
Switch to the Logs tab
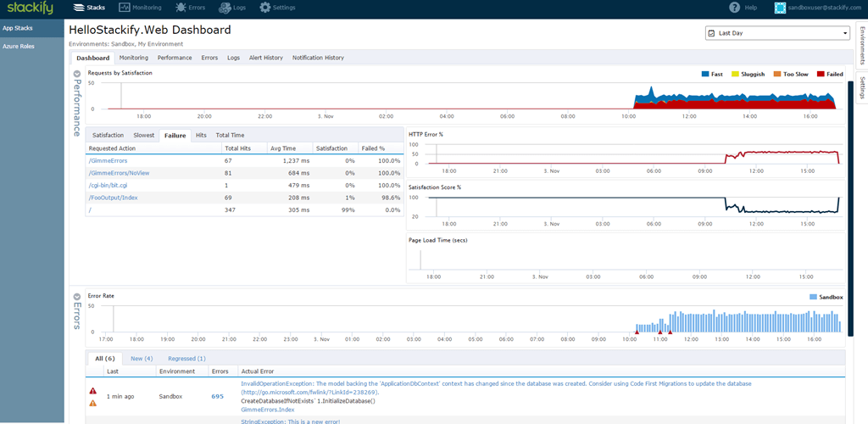(x=233, y=58)
